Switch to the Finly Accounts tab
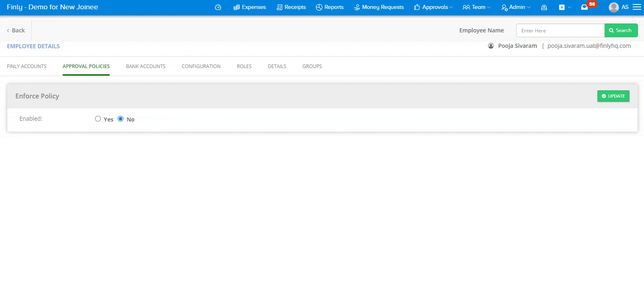 point(27,66)
